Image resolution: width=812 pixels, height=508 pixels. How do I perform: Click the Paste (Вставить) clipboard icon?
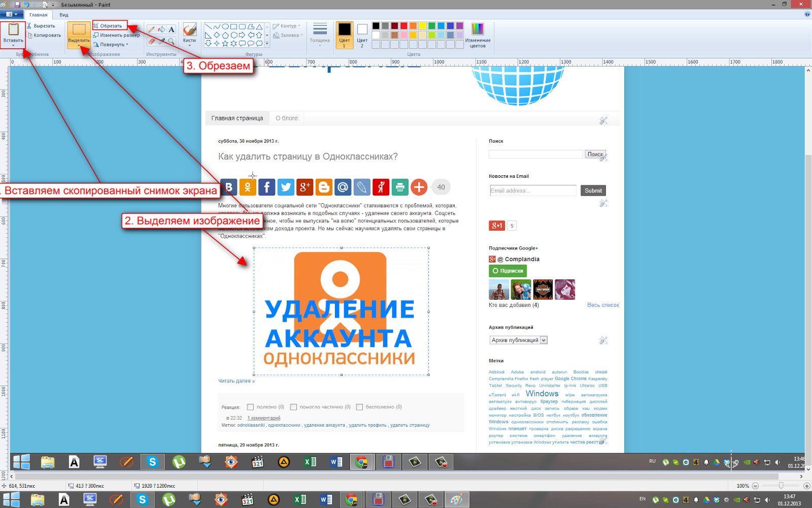[x=13, y=30]
